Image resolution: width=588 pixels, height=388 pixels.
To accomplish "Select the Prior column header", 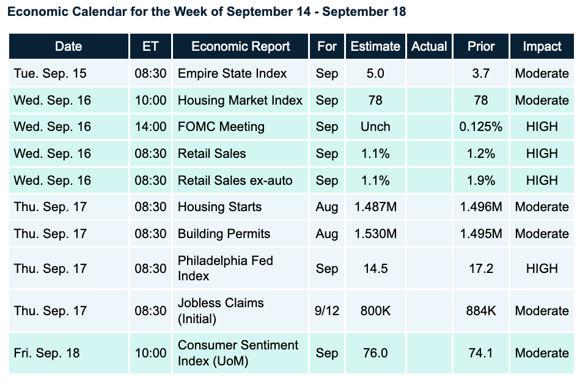I will tap(481, 47).
